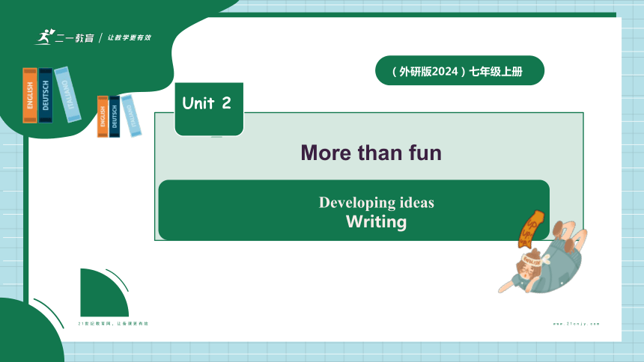Click the small orange ENGLISH book

pos(103,116)
